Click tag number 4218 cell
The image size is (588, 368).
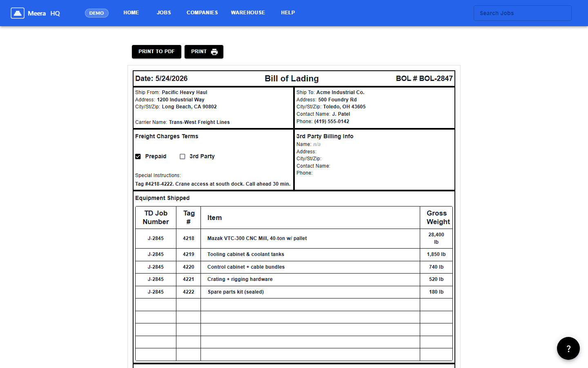tap(189, 238)
